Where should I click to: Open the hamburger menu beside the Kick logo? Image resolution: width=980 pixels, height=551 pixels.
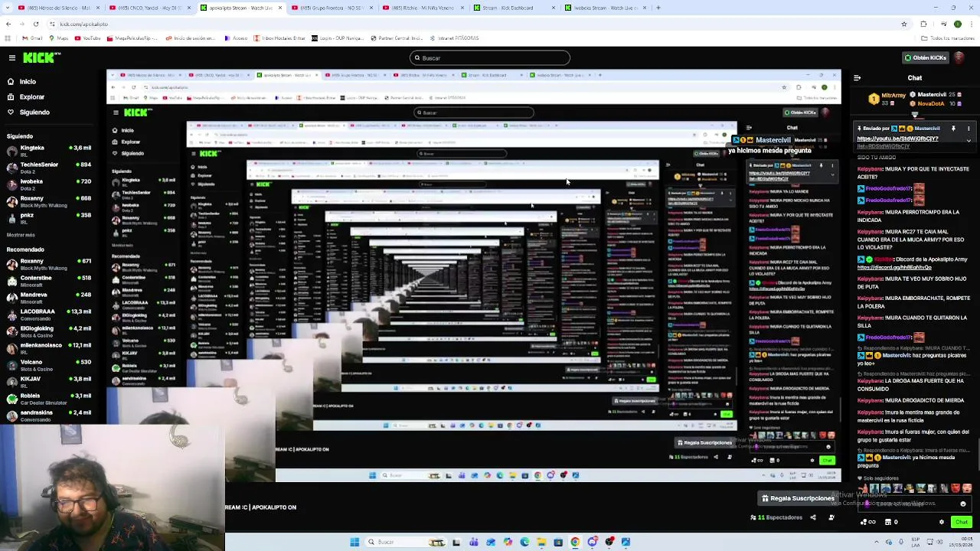(12, 57)
